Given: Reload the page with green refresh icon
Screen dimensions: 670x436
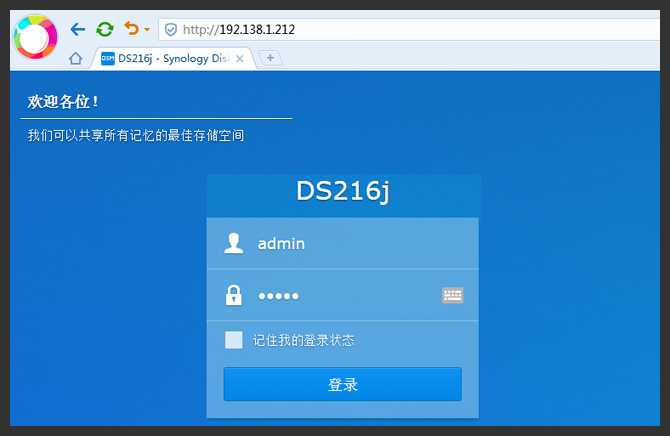Looking at the screenshot, I should click(x=105, y=29).
